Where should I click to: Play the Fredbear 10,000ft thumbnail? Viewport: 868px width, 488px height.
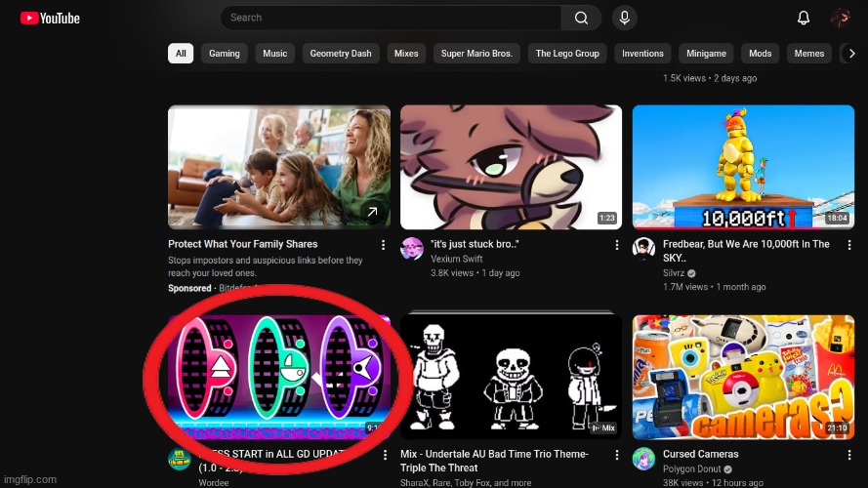point(743,167)
